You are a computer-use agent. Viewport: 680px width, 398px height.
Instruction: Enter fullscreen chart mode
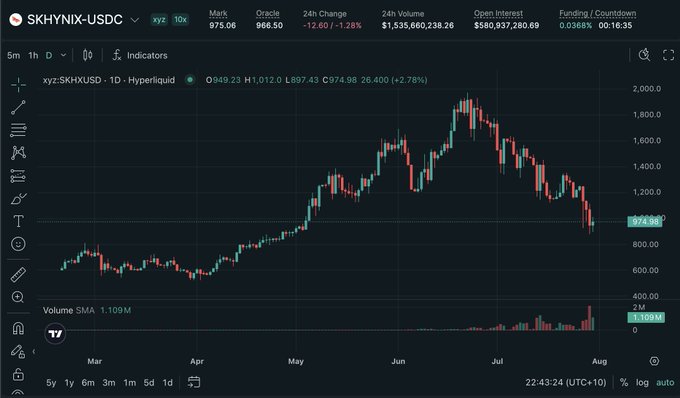(x=668, y=55)
